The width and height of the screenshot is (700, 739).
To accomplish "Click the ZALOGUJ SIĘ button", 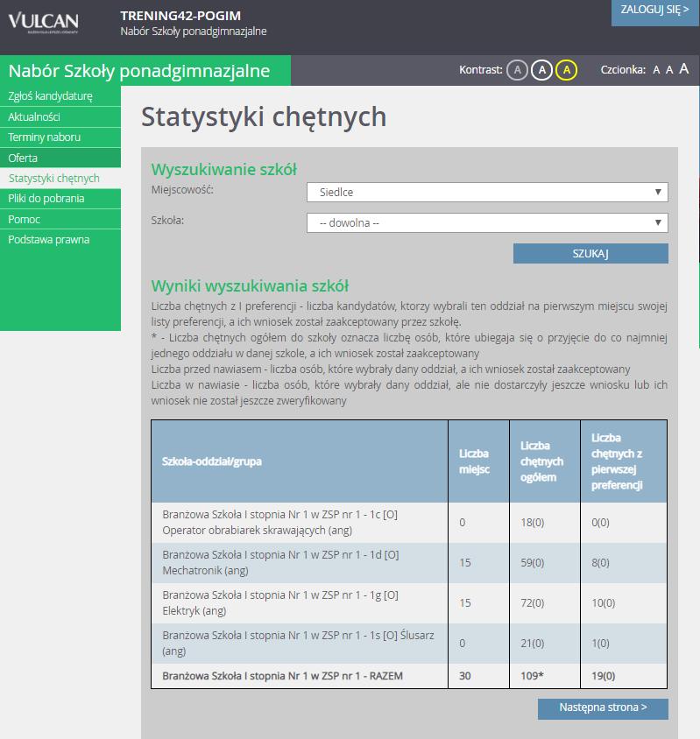I will (654, 12).
